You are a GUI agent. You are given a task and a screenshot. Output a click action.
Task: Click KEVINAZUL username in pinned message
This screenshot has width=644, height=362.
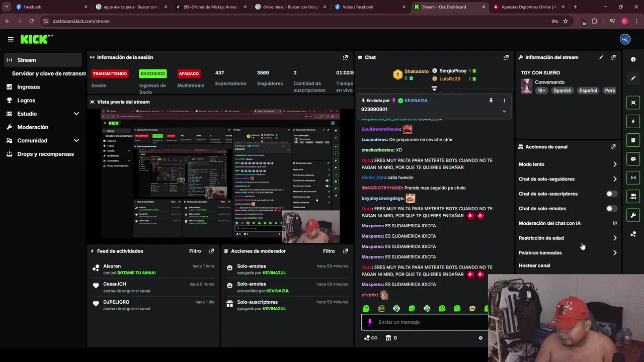[416, 101]
